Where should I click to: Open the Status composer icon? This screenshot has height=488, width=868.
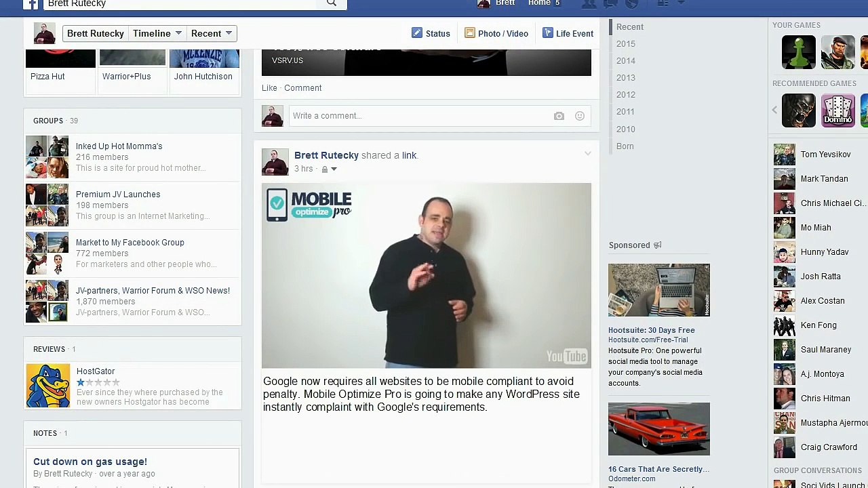[x=416, y=33]
